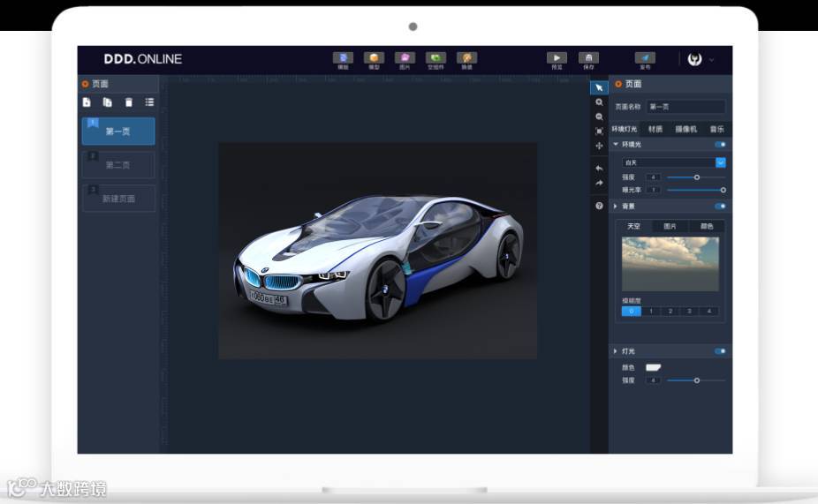Screen dimensions: 818x504
Task: Set blur level to 3
Action: [689, 312]
